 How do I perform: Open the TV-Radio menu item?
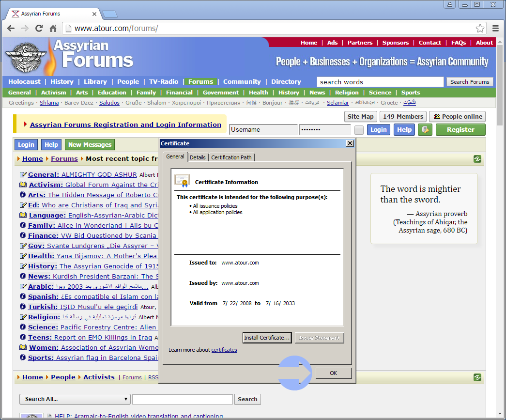coord(164,82)
